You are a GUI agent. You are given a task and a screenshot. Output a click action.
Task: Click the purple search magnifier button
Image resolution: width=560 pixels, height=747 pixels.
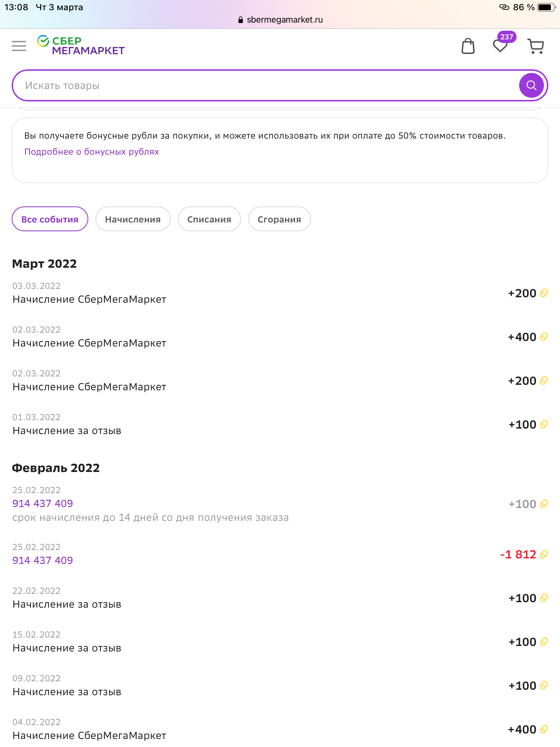click(x=532, y=85)
